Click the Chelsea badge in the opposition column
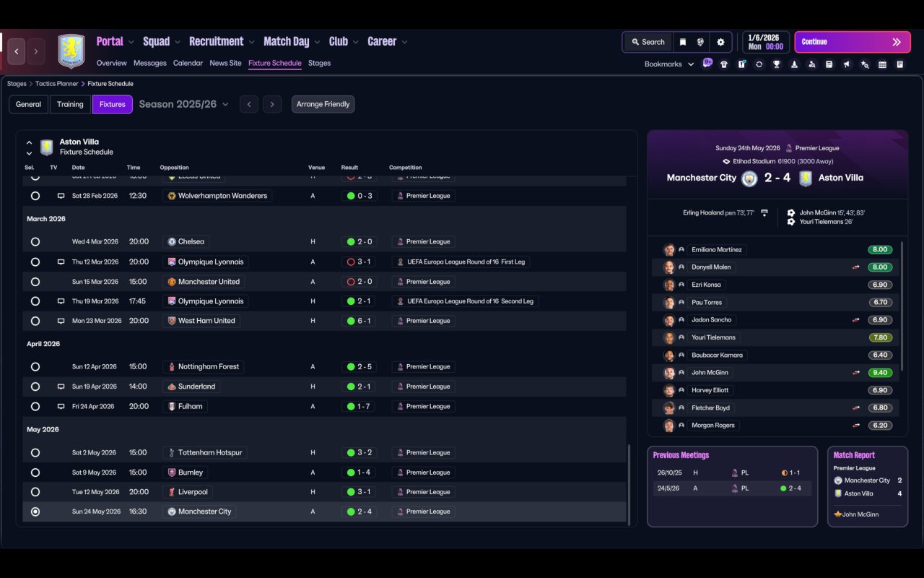The width and height of the screenshot is (924, 578). (172, 242)
